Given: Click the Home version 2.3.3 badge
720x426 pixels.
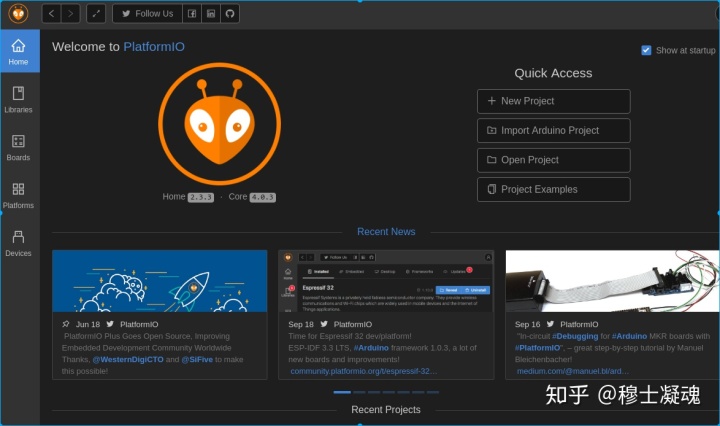Looking at the screenshot, I should tap(201, 197).
